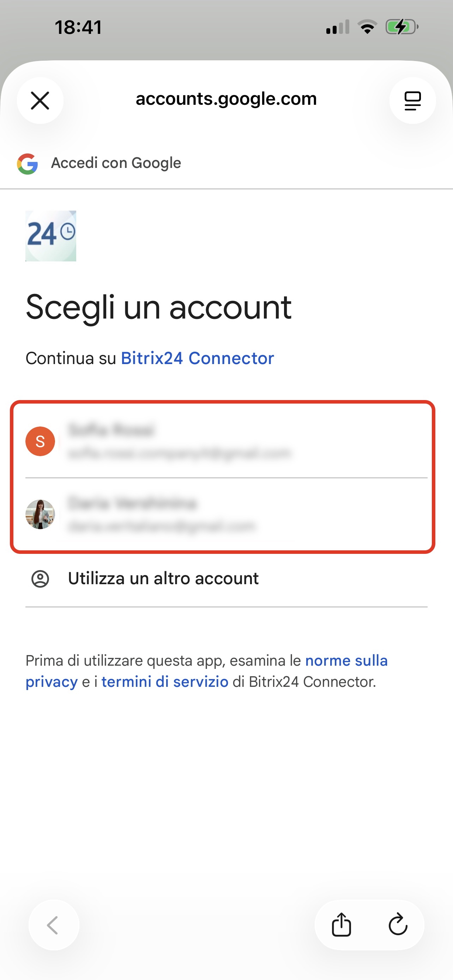Tap the accounts.google.com address title
Screen dimensions: 453x980
(226, 99)
